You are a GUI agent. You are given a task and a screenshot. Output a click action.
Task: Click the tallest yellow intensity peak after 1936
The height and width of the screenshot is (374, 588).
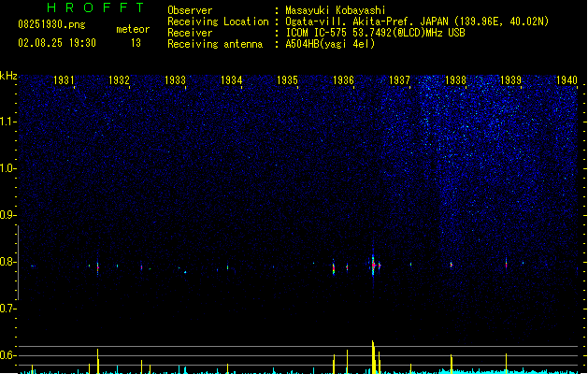click(x=373, y=357)
